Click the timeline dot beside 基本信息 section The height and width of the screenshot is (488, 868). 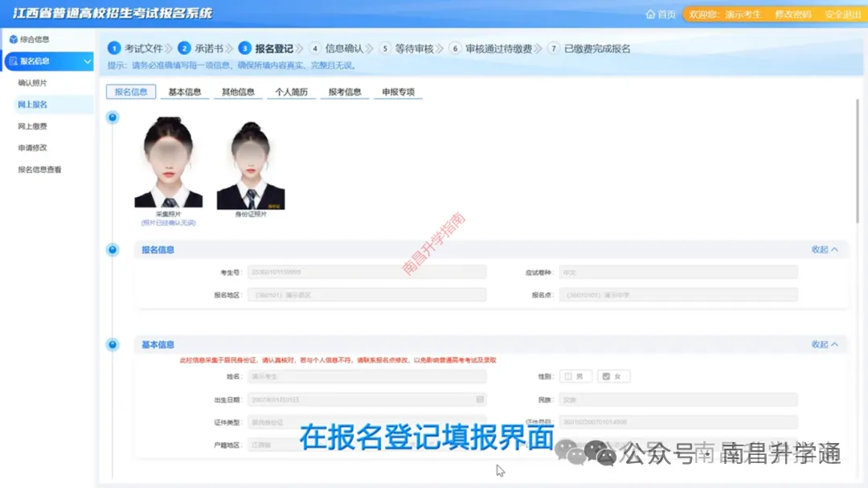[113, 345]
